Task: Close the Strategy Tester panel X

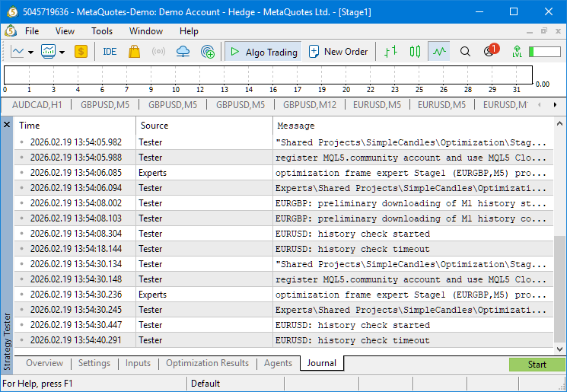Action: 7,125
